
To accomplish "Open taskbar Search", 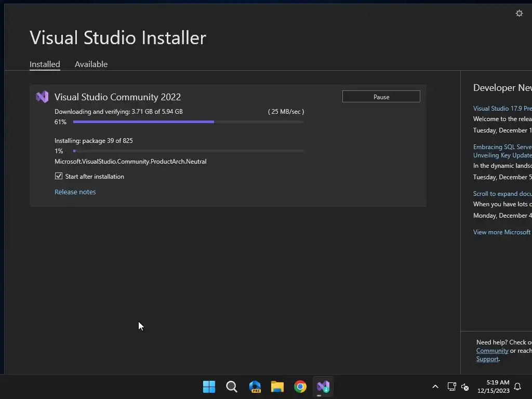I will pyautogui.click(x=232, y=387).
